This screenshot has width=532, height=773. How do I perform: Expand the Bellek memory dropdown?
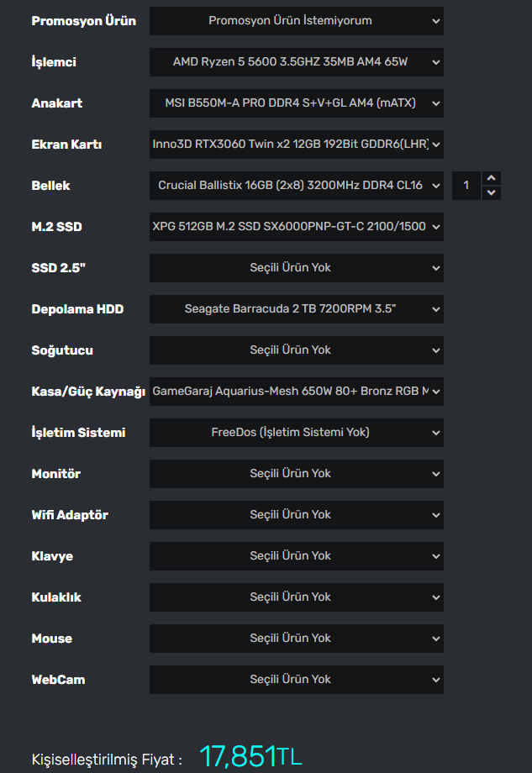click(296, 186)
